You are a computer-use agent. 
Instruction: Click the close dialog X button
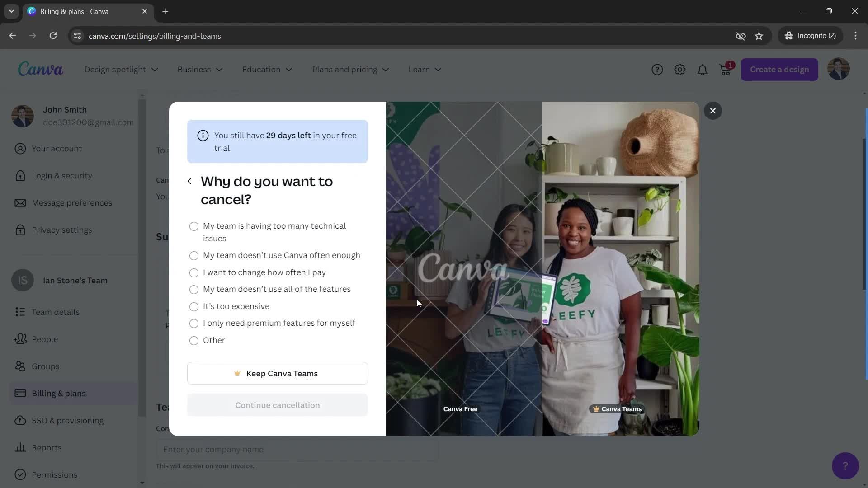714,111
